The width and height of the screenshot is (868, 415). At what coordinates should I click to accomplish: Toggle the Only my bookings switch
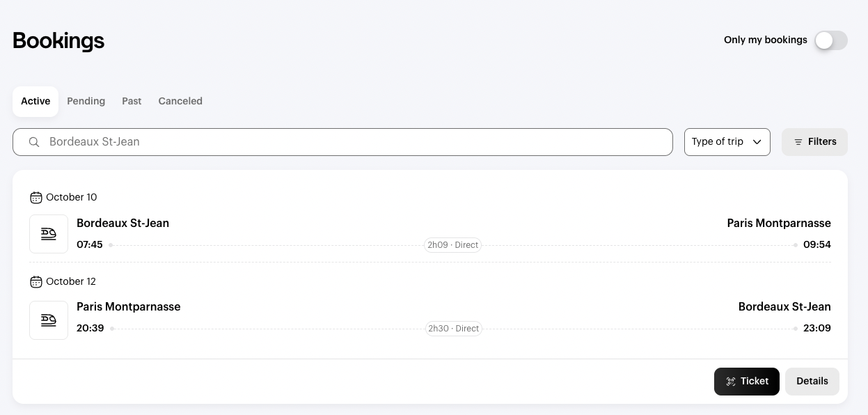click(x=831, y=40)
